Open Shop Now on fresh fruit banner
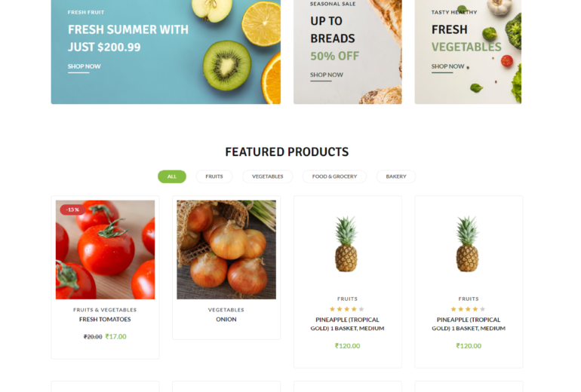This screenshot has width=581, height=392. point(84,66)
